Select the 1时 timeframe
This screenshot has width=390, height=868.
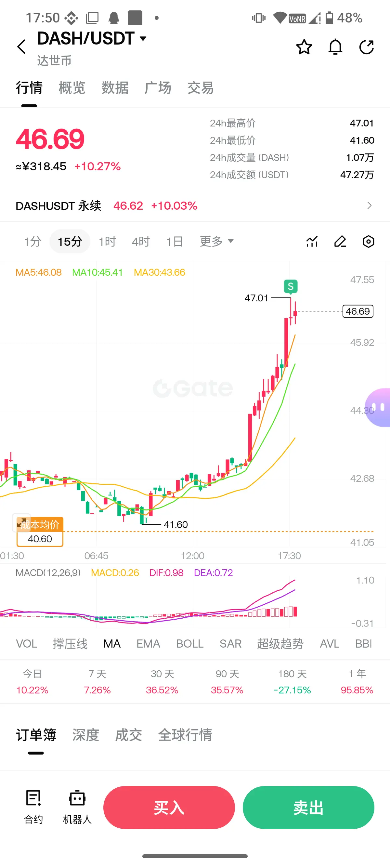tap(107, 241)
